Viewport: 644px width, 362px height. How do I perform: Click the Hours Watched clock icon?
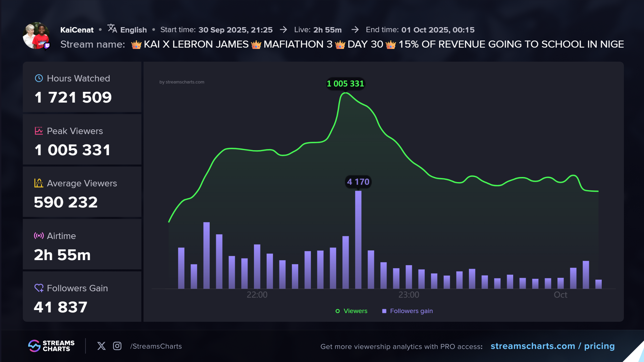tap(39, 78)
